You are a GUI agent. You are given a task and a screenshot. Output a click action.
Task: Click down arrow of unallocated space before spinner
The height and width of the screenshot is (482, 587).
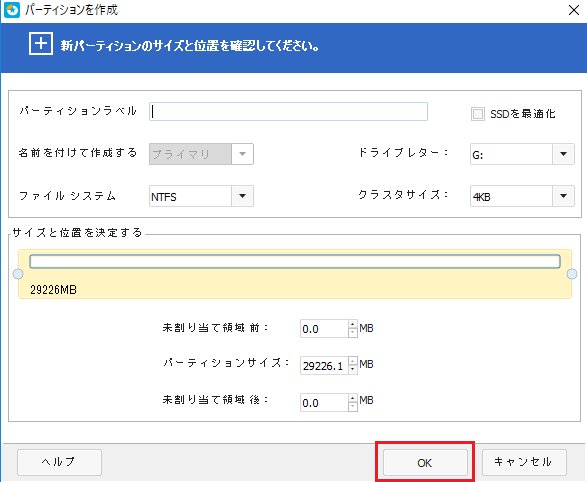tap(353, 333)
